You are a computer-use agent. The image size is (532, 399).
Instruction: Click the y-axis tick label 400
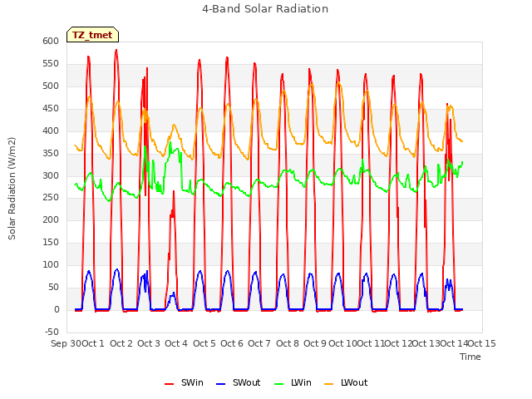[51, 131]
